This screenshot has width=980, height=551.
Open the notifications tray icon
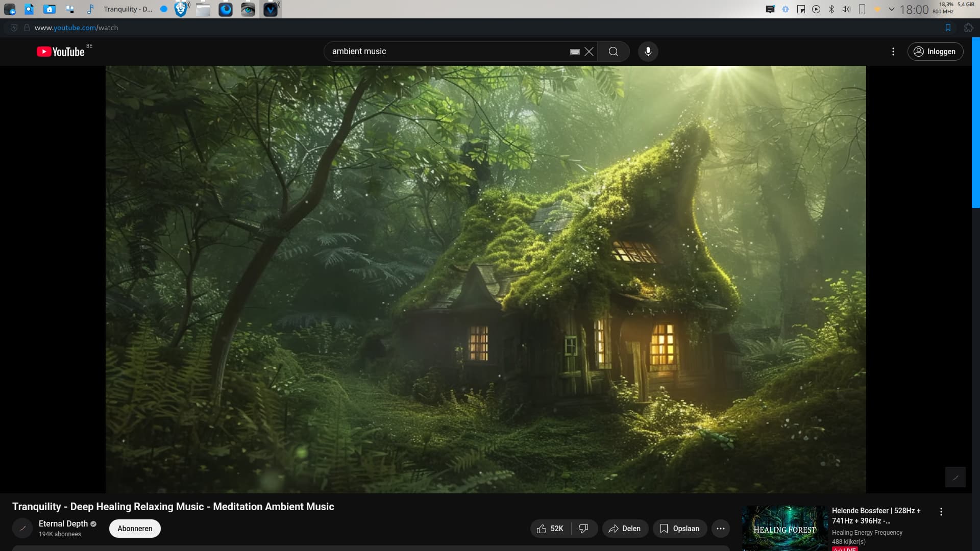[770, 9]
